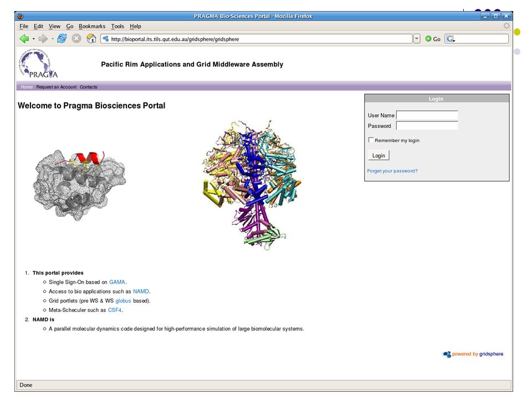Click the Google search box
The height and width of the screenshot is (399, 532).
(x=477, y=39)
